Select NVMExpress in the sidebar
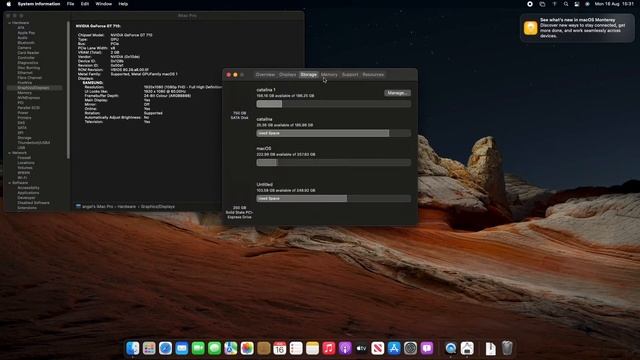This screenshot has width=640, height=360. coord(29,98)
